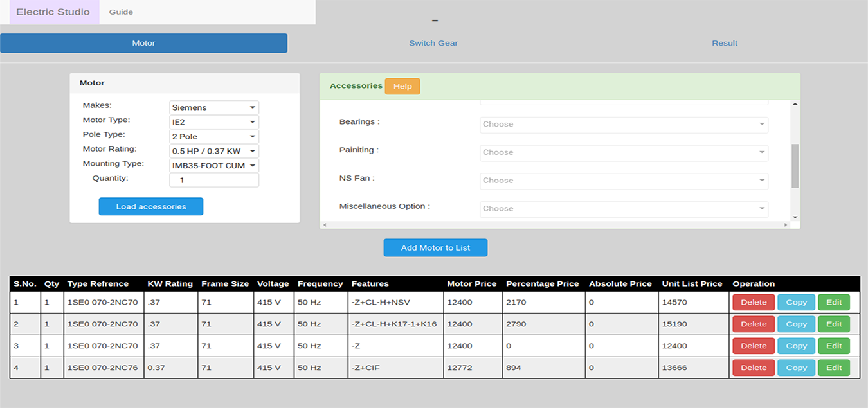Select the Motor tab
868x408 pixels.
tap(143, 43)
